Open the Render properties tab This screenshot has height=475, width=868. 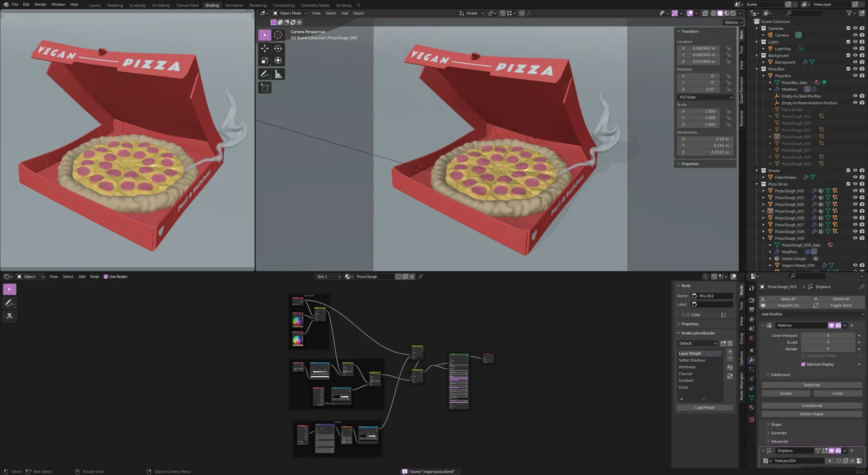point(751,300)
